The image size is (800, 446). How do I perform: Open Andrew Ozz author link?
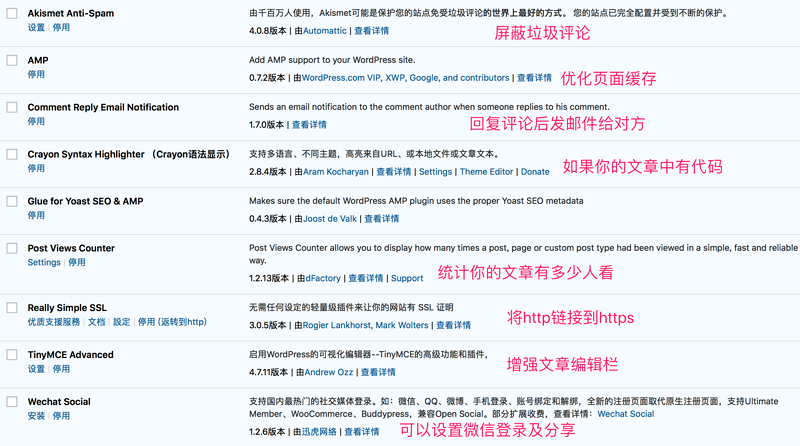tap(329, 373)
